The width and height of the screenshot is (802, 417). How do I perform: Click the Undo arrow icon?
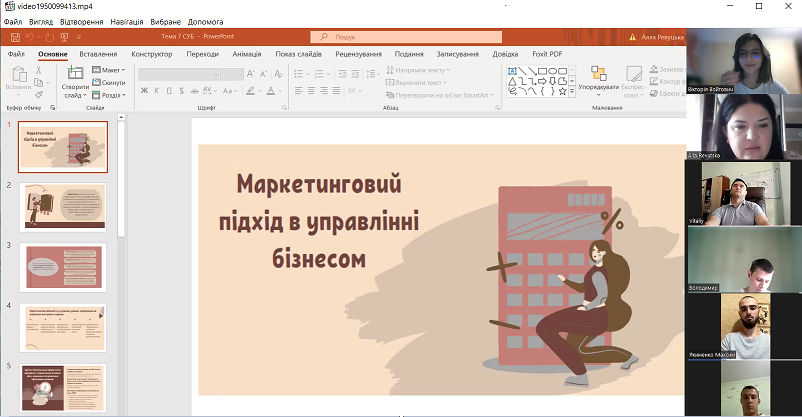click(30, 37)
